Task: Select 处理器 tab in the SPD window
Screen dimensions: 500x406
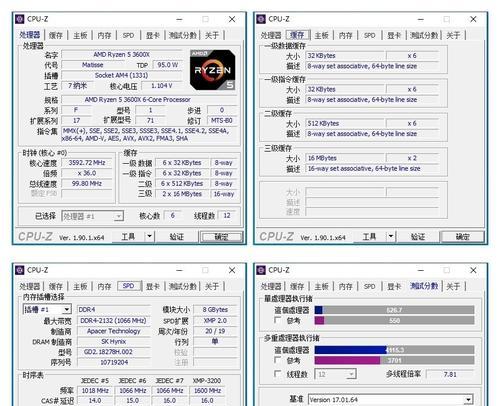Action: pyautogui.click(x=30, y=286)
